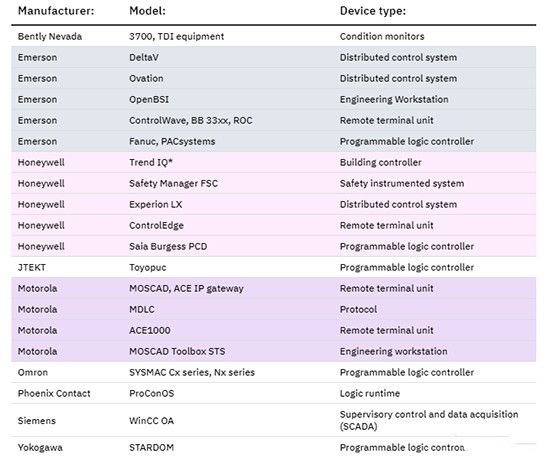Click the 'Condition monitors' device type cell
Screen dimensions: 550x466
pyautogui.click(x=382, y=36)
